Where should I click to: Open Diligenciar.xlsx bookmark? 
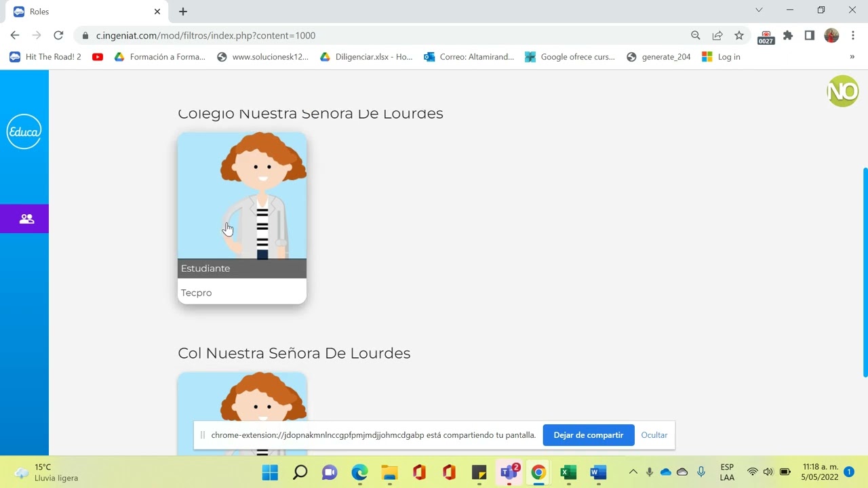pos(366,57)
